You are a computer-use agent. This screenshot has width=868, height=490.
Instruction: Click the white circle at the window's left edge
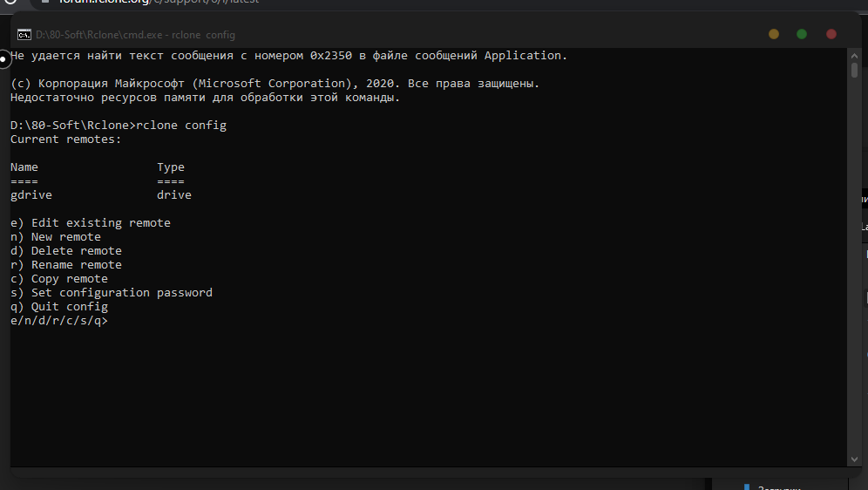(x=4, y=58)
